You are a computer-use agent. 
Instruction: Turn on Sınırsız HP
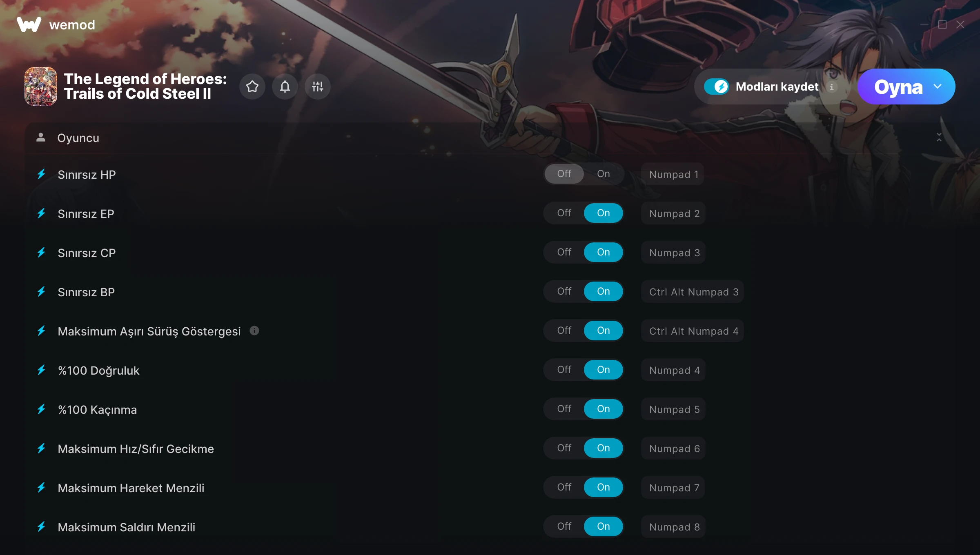click(603, 174)
